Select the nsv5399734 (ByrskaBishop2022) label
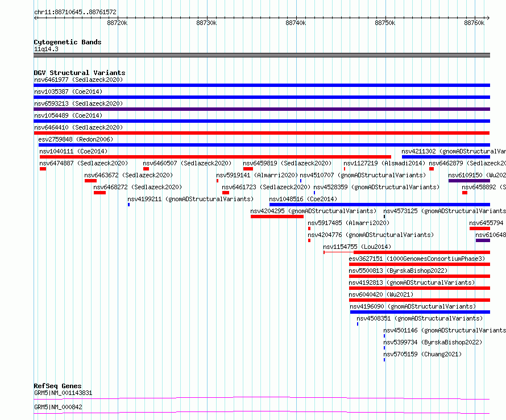The image size is (506, 420). [x=433, y=342]
